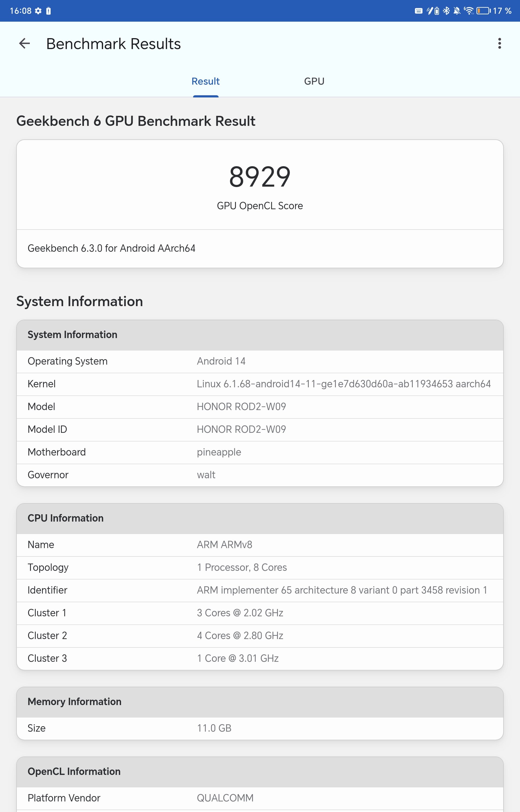Screen dimensions: 520x812
Task: Tap Geekbench 6.3.0 for Android AArch64
Action: 111,248
